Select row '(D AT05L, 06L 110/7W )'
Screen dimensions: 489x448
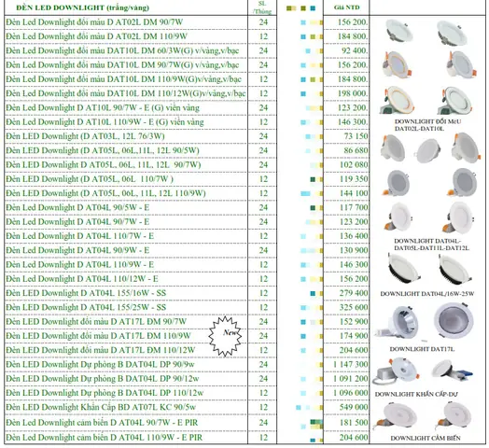click(90, 179)
